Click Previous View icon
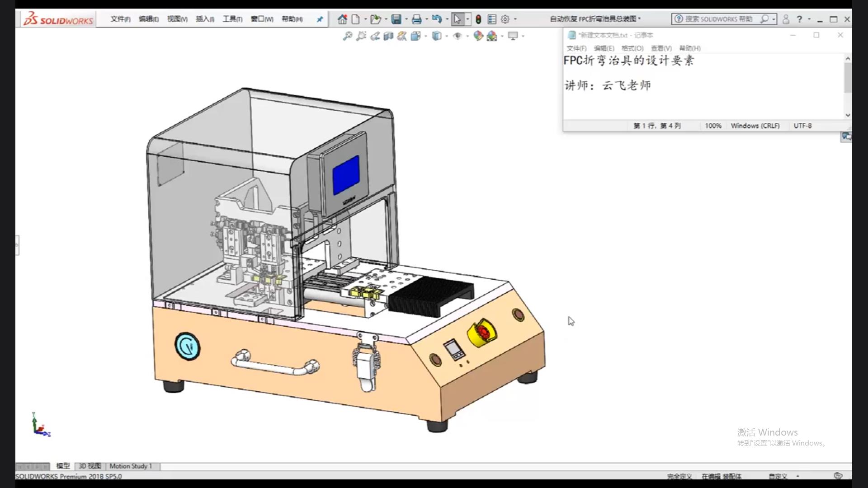868x488 pixels. pyautogui.click(x=375, y=36)
